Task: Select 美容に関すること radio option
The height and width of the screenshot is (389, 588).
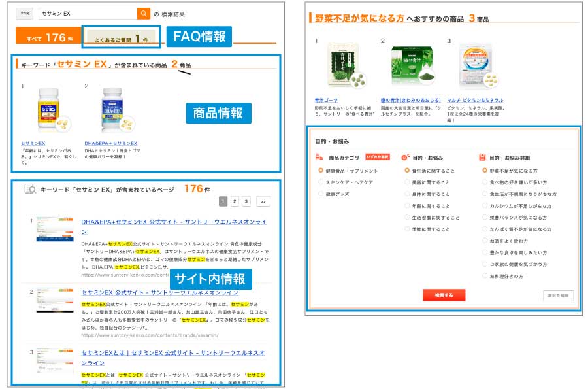Action: tap(407, 182)
